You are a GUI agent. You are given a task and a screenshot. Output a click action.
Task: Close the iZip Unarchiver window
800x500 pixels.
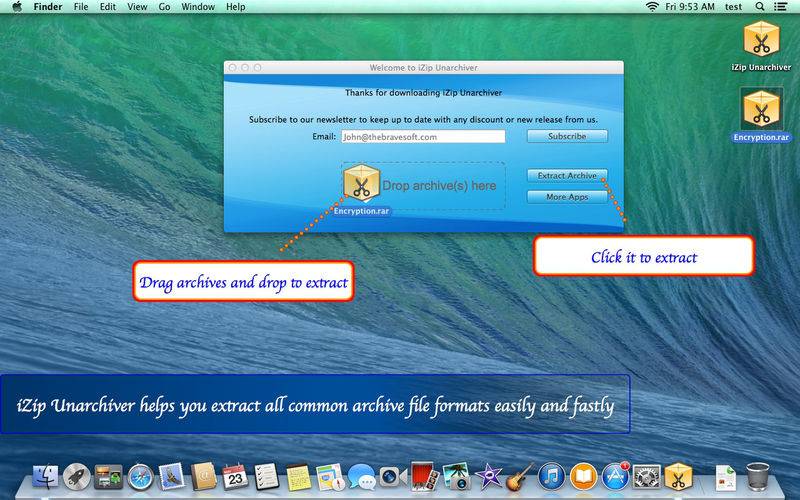(233, 67)
